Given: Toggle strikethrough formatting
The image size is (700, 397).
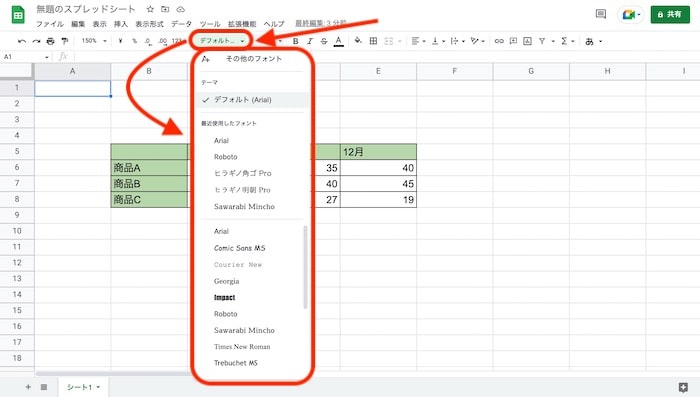Looking at the screenshot, I should click(324, 41).
